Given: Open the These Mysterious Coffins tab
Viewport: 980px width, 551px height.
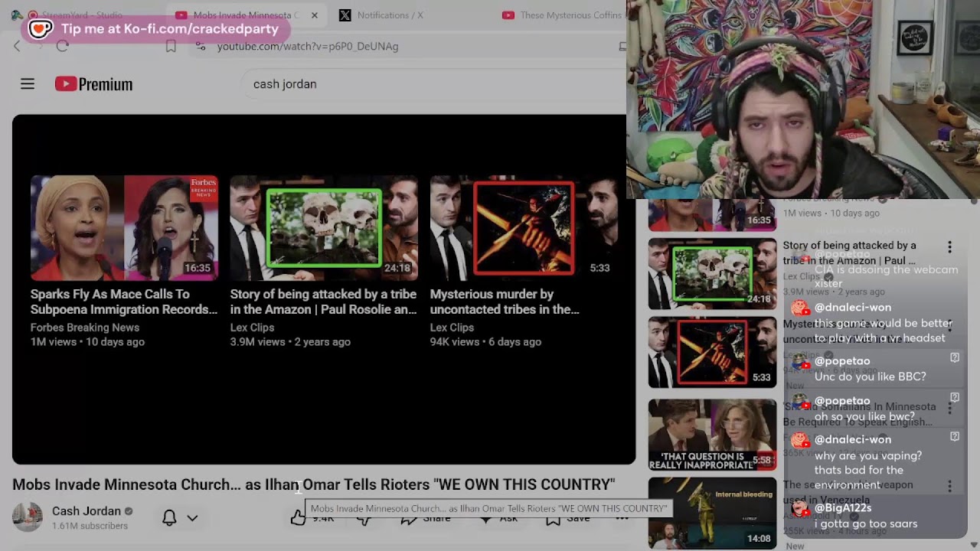Looking at the screenshot, I should [x=563, y=15].
